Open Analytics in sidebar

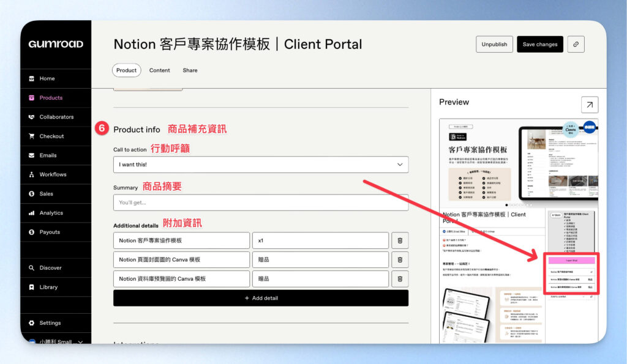coord(56,213)
